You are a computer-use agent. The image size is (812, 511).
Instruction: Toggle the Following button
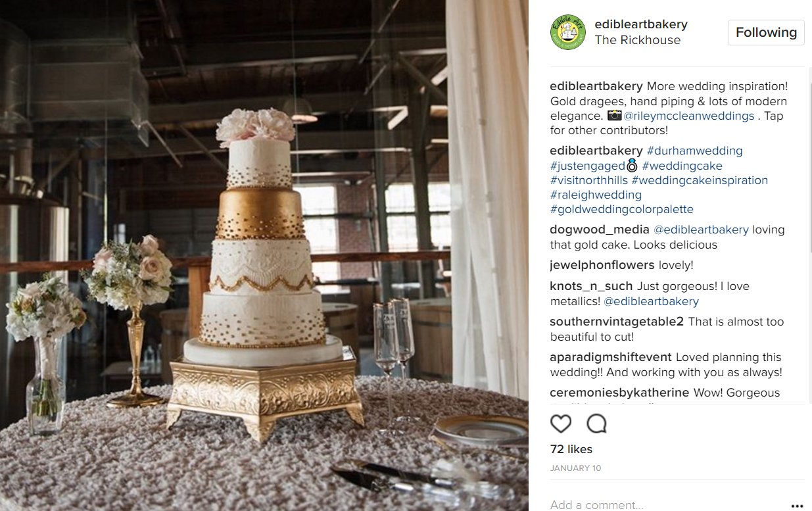pos(766,32)
